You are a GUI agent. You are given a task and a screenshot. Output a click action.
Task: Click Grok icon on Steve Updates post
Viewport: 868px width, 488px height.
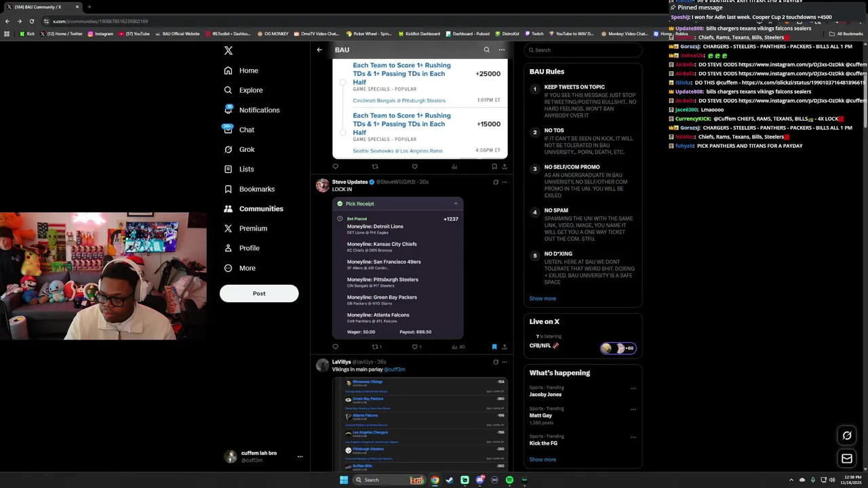pyautogui.click(x=496, y=182)
